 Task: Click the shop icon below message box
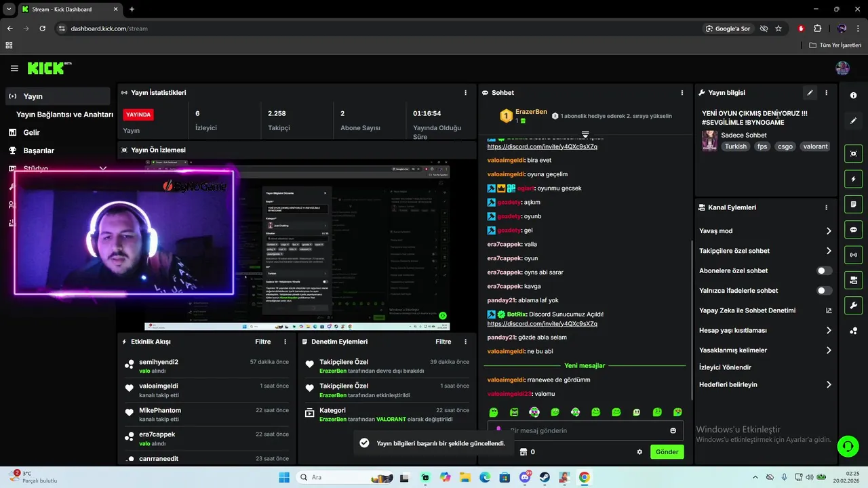(523, 452)
